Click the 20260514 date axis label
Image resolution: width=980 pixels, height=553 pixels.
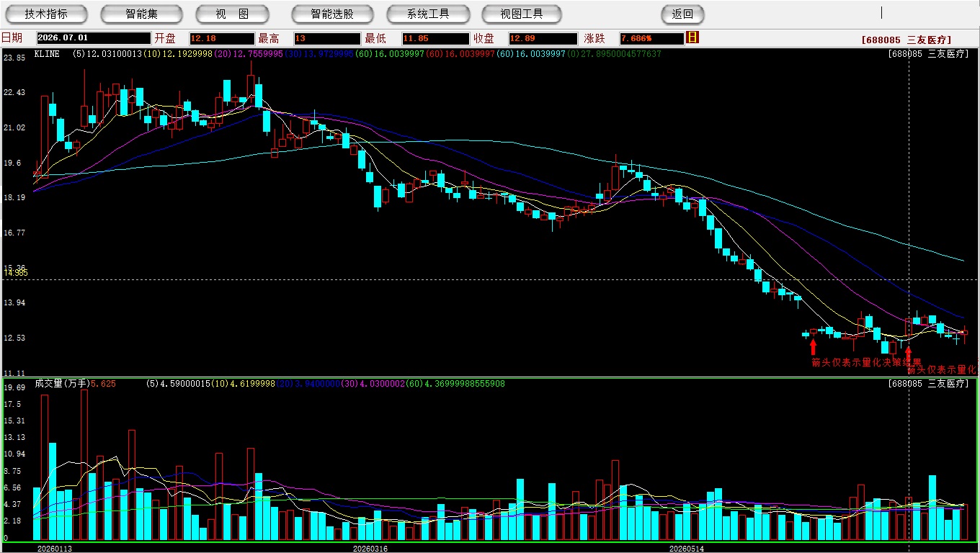(686, 548)
